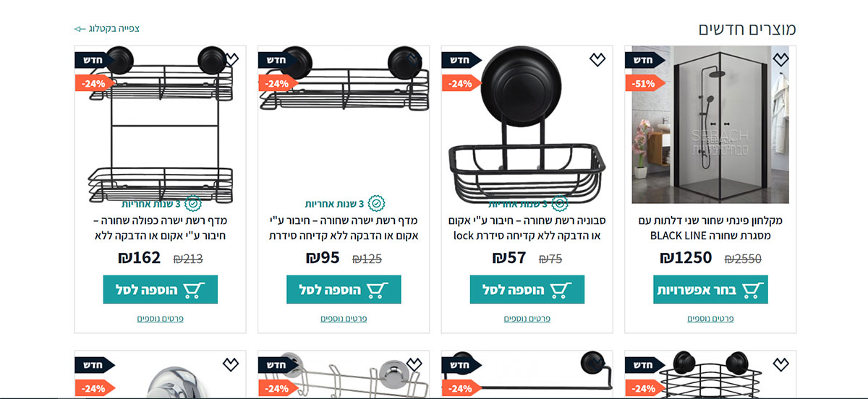Open more details for the ₪162 double shelf
This screenshot has height=399, width=868.
[x=160, y=318]
